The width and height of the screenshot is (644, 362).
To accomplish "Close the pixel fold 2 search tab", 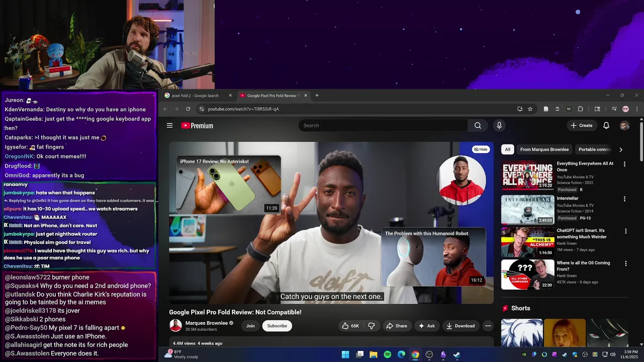I will coord(230,96).
